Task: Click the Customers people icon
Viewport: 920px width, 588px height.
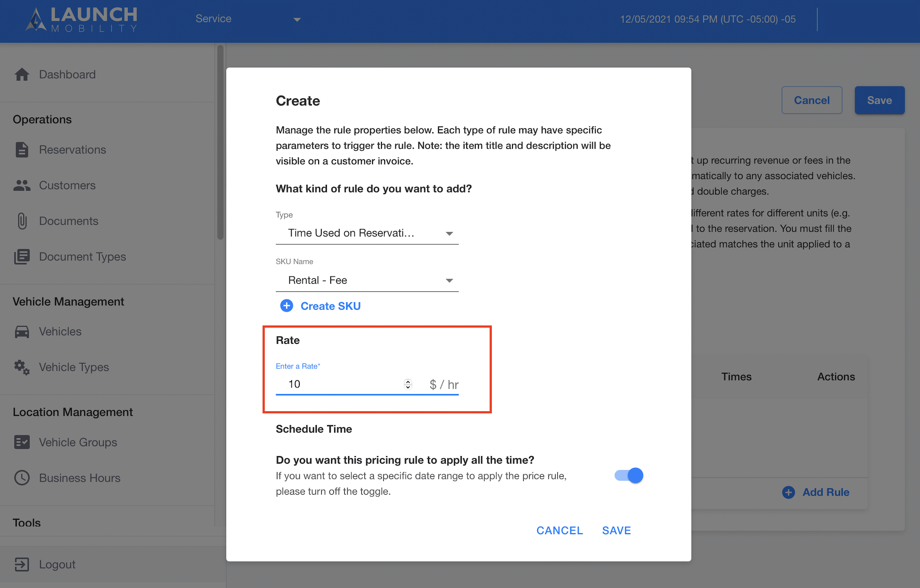Action: (22, 185)
